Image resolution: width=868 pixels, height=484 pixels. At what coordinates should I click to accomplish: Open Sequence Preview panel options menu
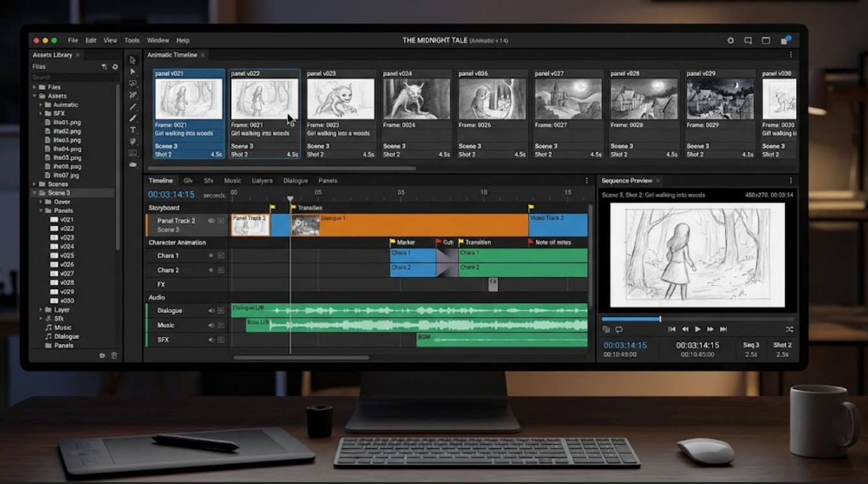(790, 181)
